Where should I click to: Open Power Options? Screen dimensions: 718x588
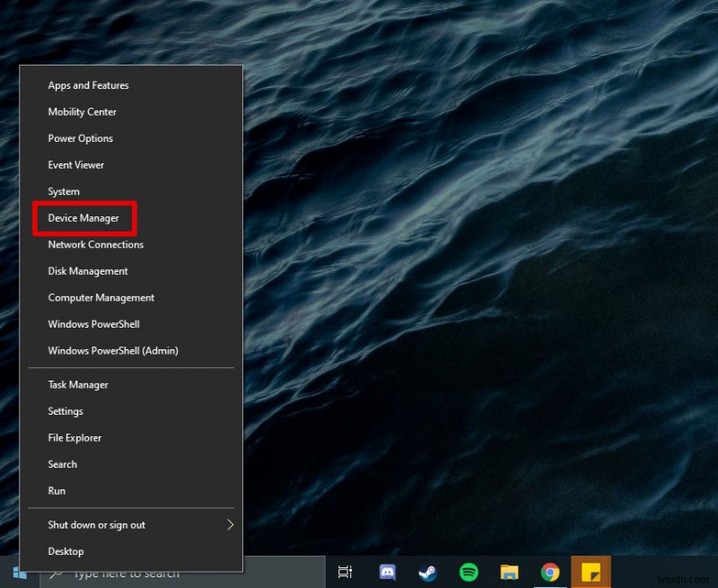click(80, 138)
